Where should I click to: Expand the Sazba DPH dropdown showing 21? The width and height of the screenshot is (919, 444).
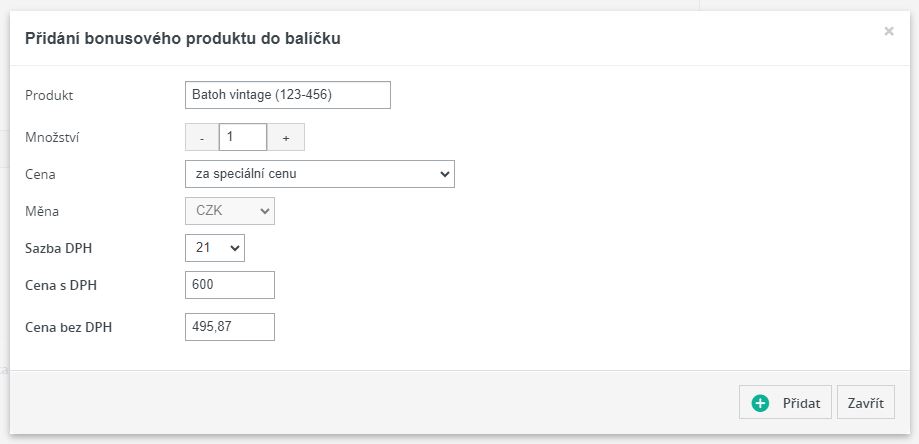(x=215, y=247)
